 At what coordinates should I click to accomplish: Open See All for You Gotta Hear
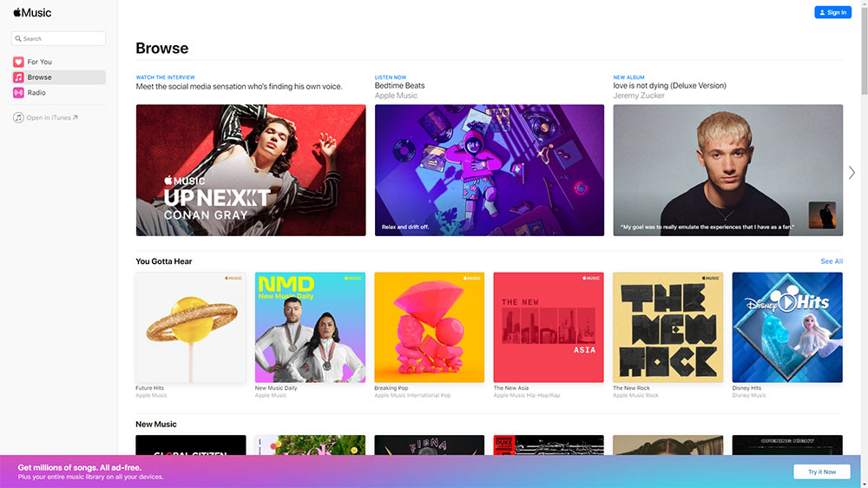coord(832,261)
